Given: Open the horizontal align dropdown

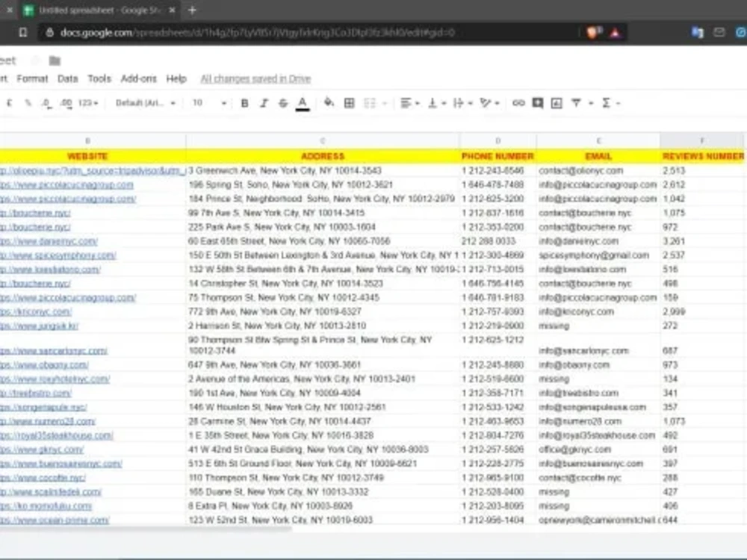Looking at the screenshot, I should click(x=409, y=103).
